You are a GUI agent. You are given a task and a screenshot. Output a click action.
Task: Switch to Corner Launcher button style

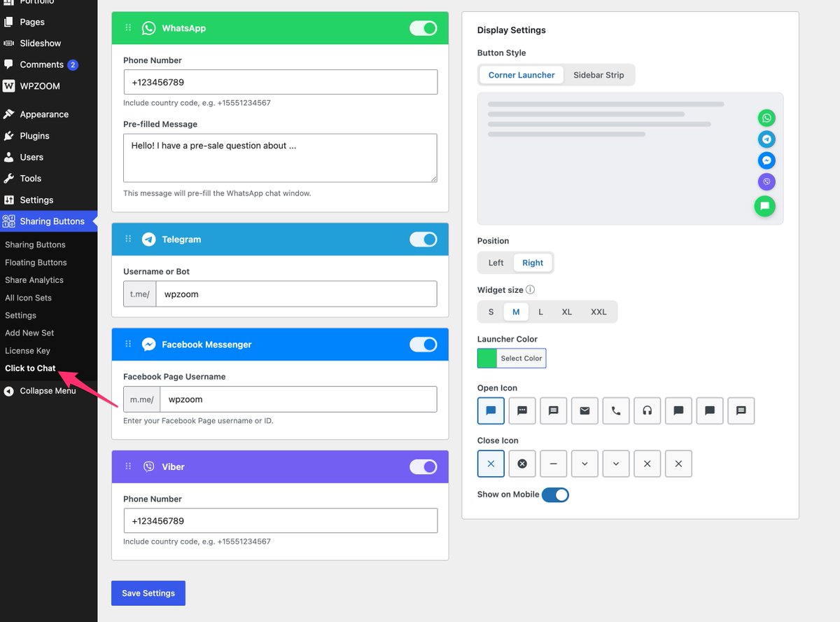521,75
